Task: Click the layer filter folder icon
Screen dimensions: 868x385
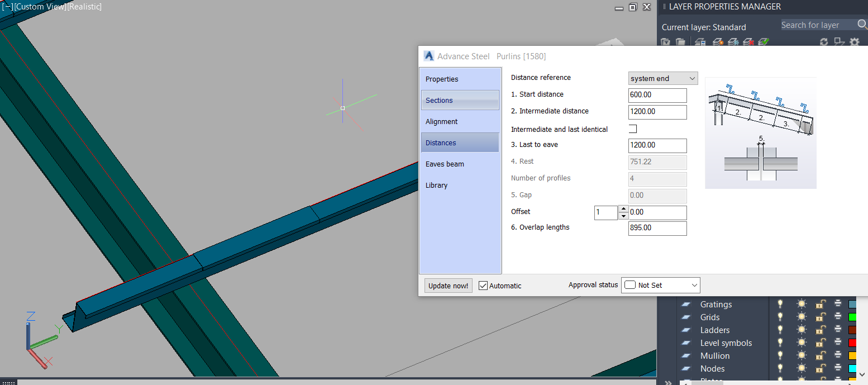Action: (666, 42)
